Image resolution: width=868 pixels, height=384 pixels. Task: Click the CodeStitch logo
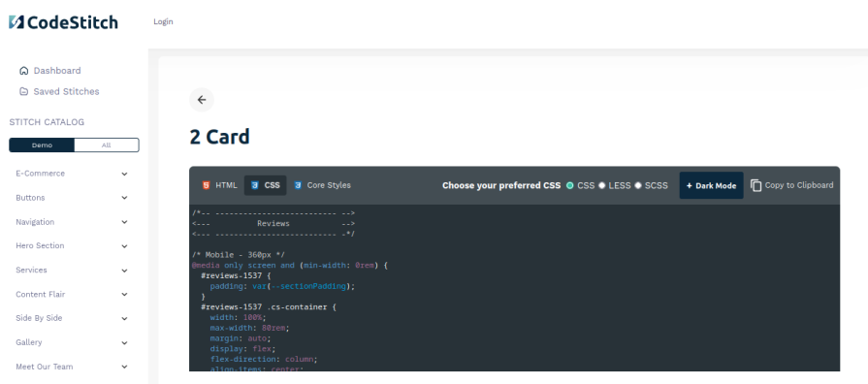click(x=63, y=22)
